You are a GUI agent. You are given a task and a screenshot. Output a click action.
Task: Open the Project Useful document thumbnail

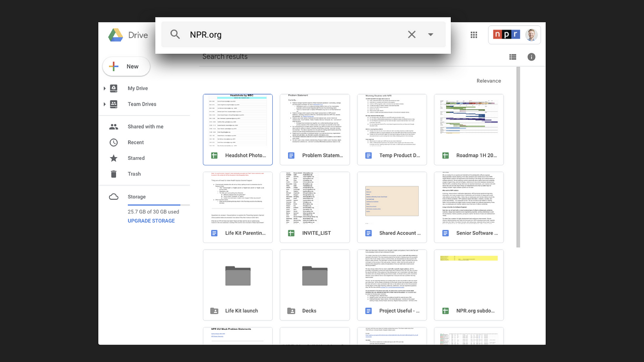[392, 275]
